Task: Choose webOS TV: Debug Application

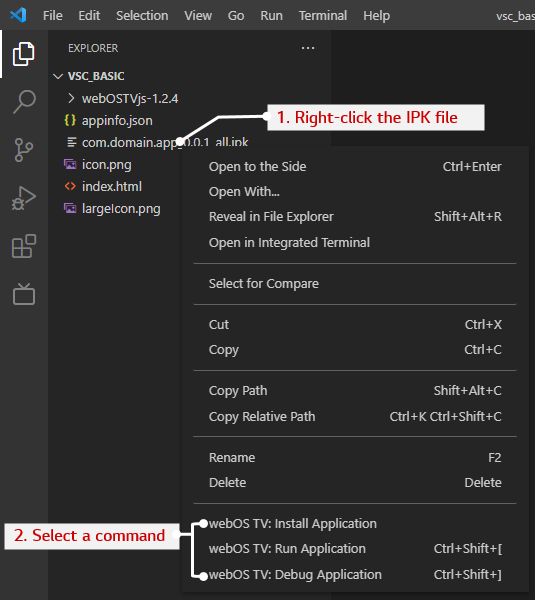Action: (x=355, y=574)
